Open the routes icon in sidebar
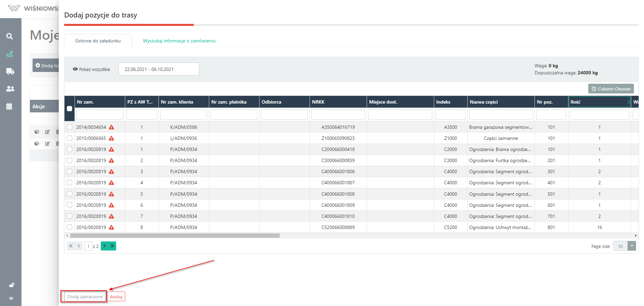 (10, 54)
